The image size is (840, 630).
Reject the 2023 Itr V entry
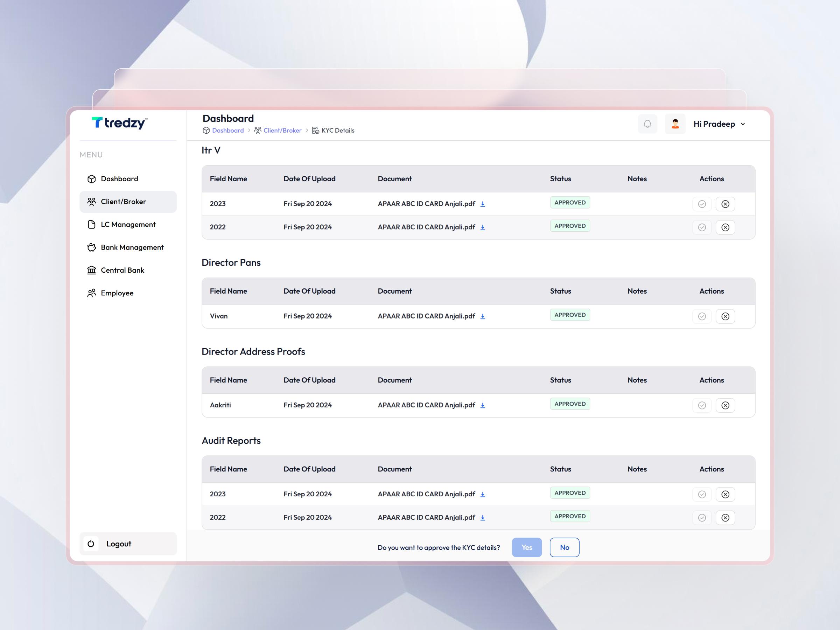pos(726,204)
